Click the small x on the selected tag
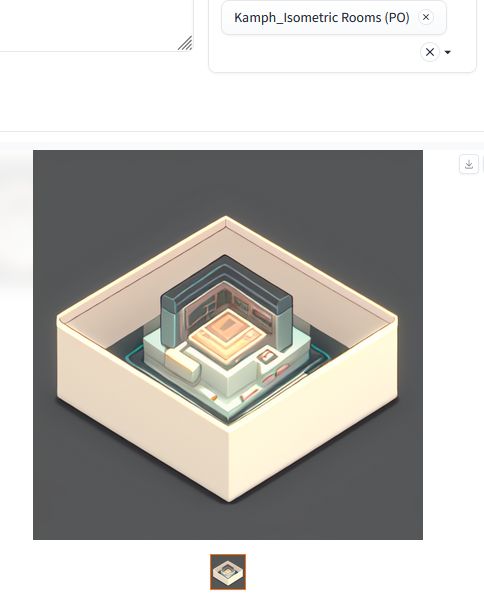This screenshot has height=599, width=484. click(426, 17)
